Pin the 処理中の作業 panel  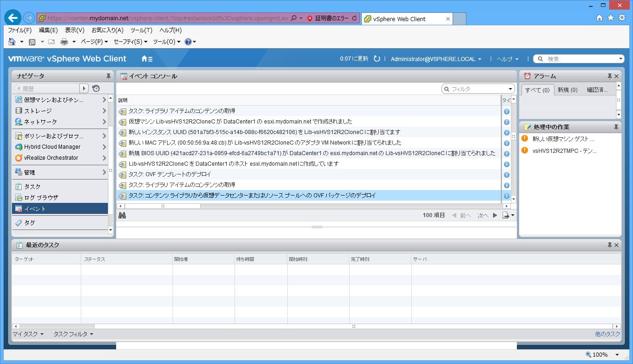click(x=616, y=127)
